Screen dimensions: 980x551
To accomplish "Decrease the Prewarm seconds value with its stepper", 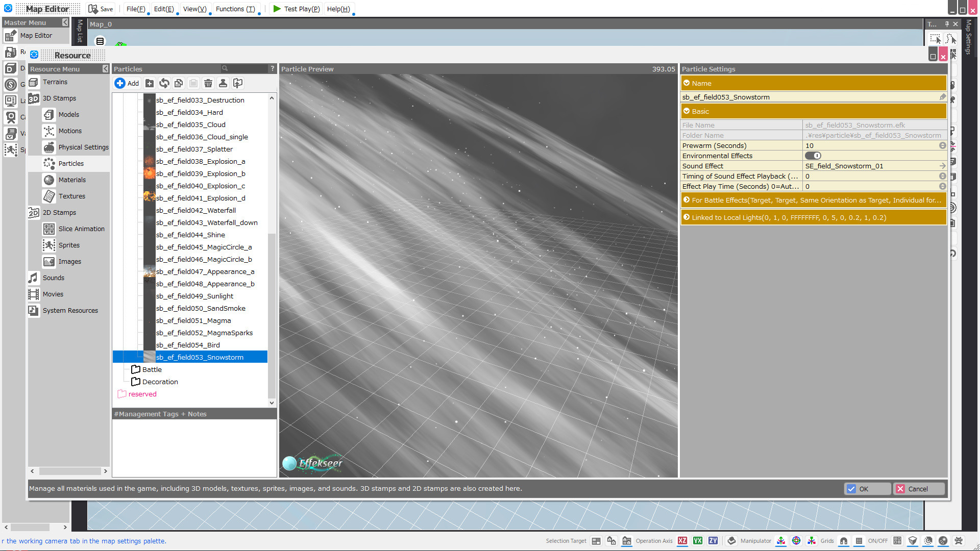I will tap(942, 147).
